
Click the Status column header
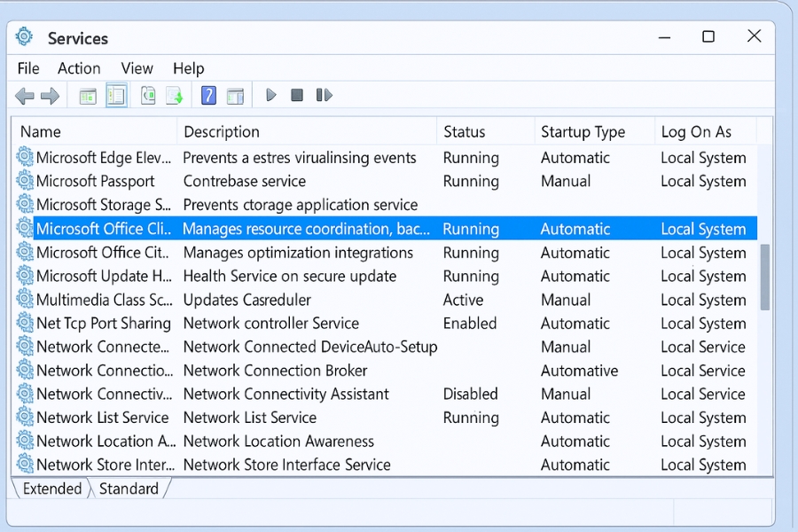tap(464, 132)
